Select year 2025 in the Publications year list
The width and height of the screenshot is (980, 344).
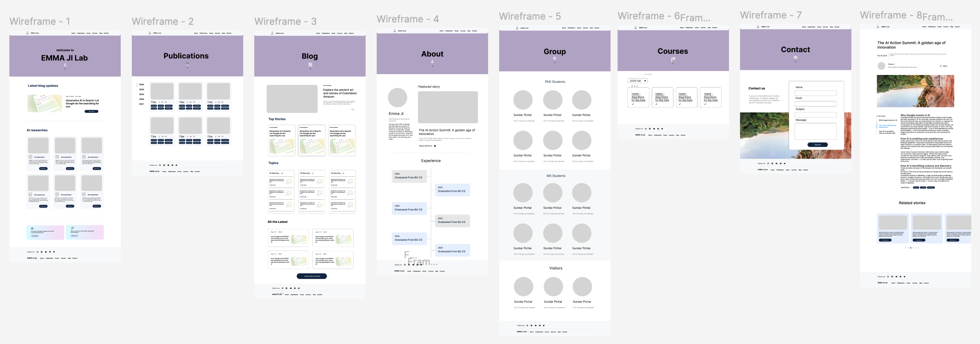click(x=142, y=84)
